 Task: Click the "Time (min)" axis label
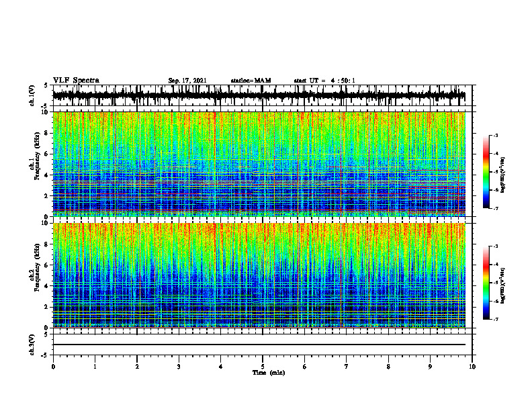269,373
